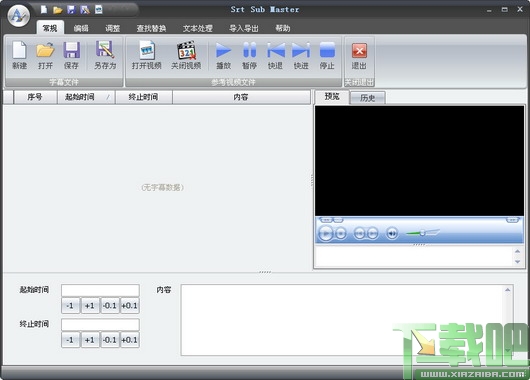530x380 pixels.
Task: Open the 查找替换 ribbon tab
Action: point(151,28)
